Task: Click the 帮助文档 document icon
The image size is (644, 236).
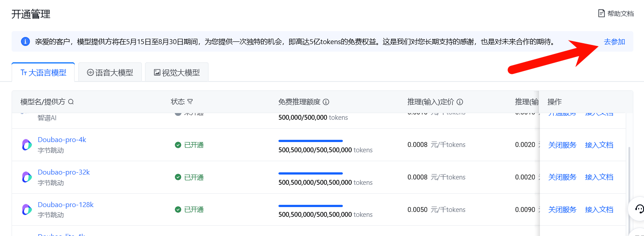Action: tap(602, 13)
